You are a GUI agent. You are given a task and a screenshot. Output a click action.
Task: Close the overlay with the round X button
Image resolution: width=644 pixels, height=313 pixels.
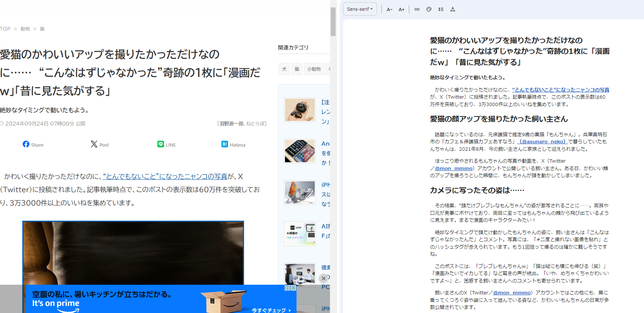[x=324, y=278]
